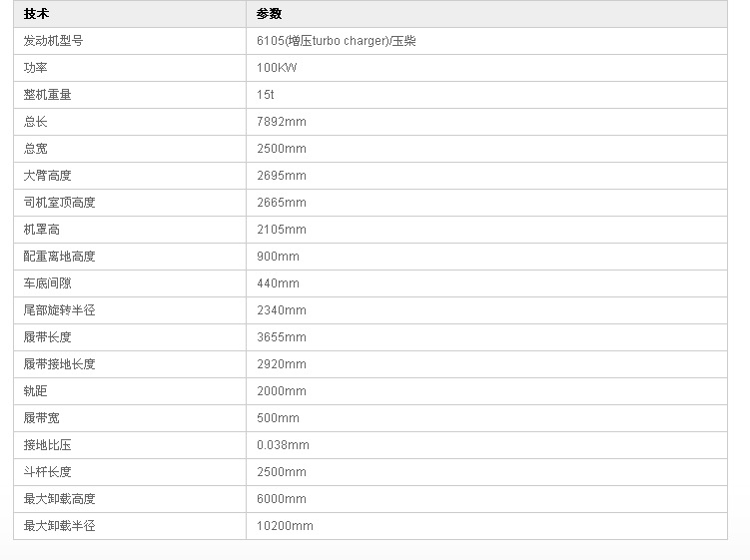This screenshot has width=750, height=560.
Task: Select the 配重离地高度 row label
Action: (59, 257)
